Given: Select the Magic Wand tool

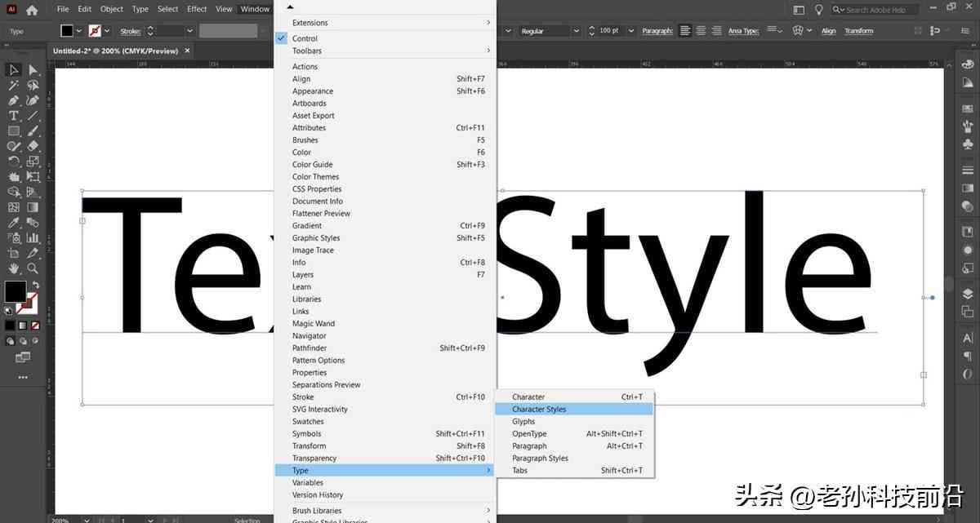Looking at the screenshot, I should point(14,85).
